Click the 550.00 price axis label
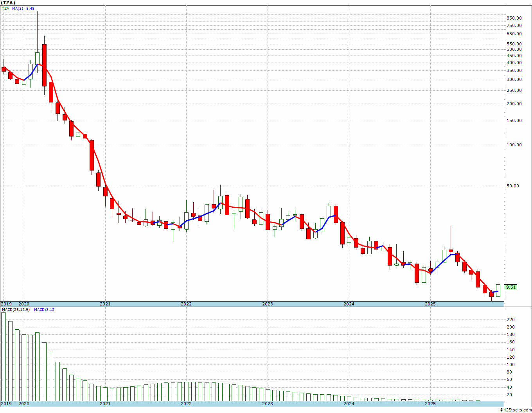 pos(514,44)
